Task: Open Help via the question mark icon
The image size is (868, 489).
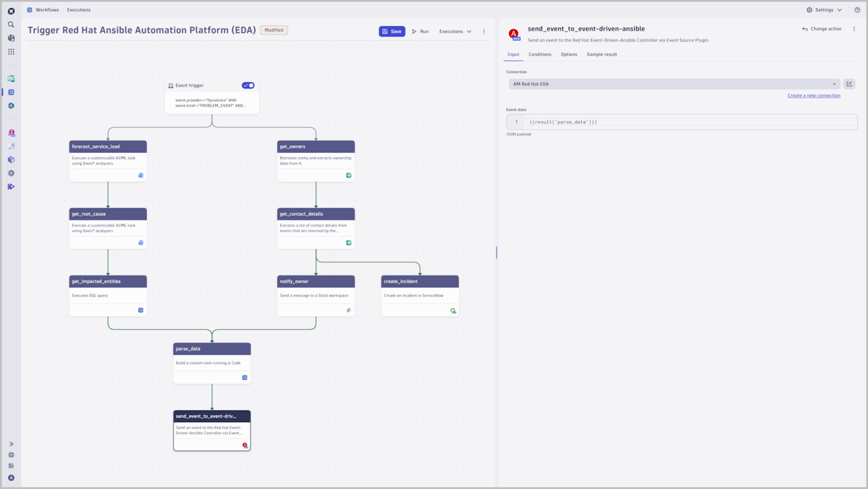Action: click(856, 9)
